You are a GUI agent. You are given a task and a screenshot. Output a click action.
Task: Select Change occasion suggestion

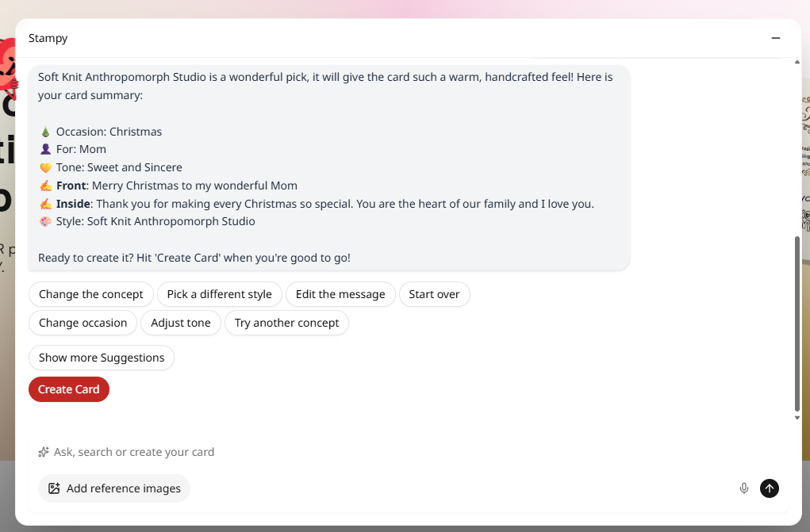tap(83, 323)
